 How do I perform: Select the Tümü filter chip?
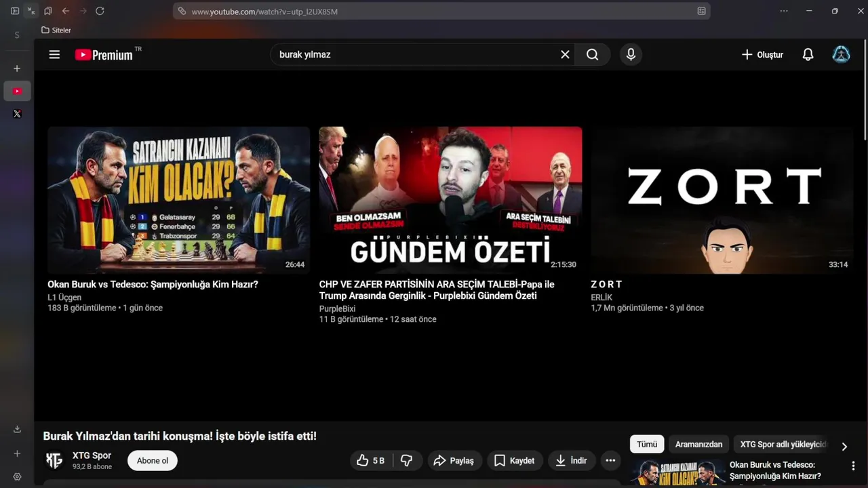(x=647, y=445)
